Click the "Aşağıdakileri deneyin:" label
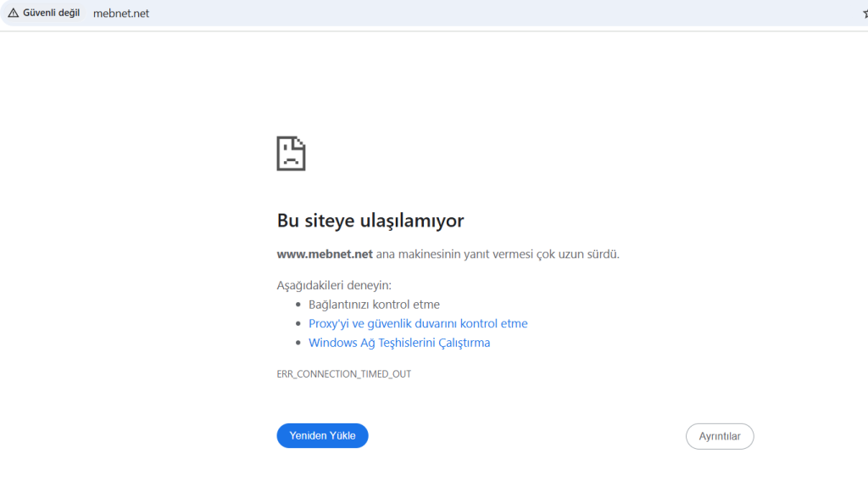Screen dimensions: 868x487 click(334, 285)
